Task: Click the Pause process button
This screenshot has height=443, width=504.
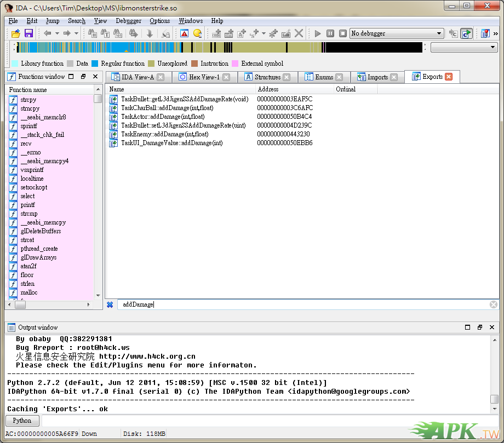Action: pyautogui.click(x=330, y=34)
